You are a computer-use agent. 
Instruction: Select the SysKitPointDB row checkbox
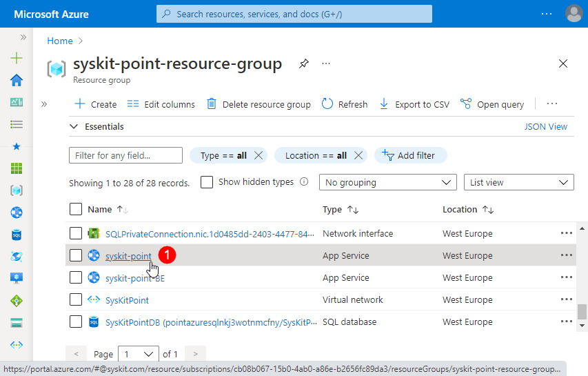point(76,322)
